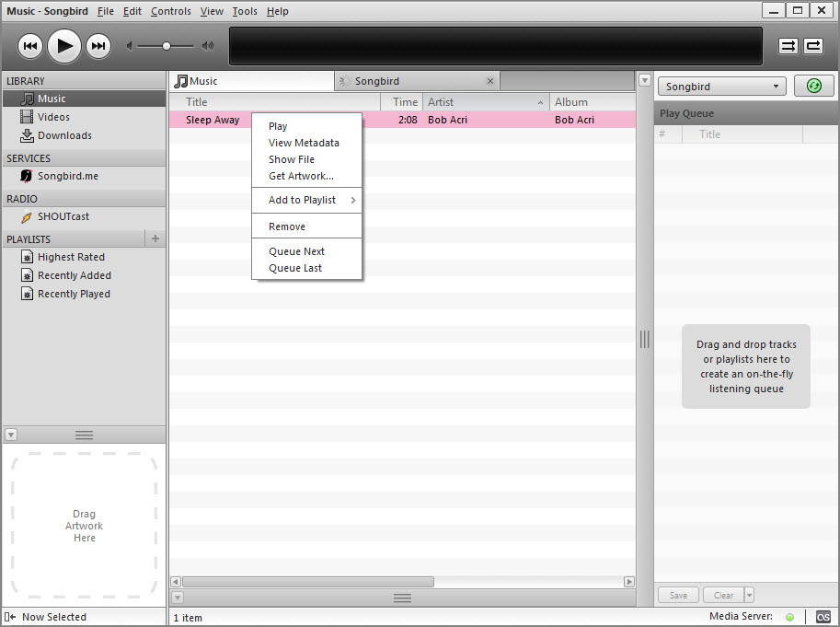Click the green sync refresh button
Viewport: 840px width, 627px height.
tap(813, 86)
